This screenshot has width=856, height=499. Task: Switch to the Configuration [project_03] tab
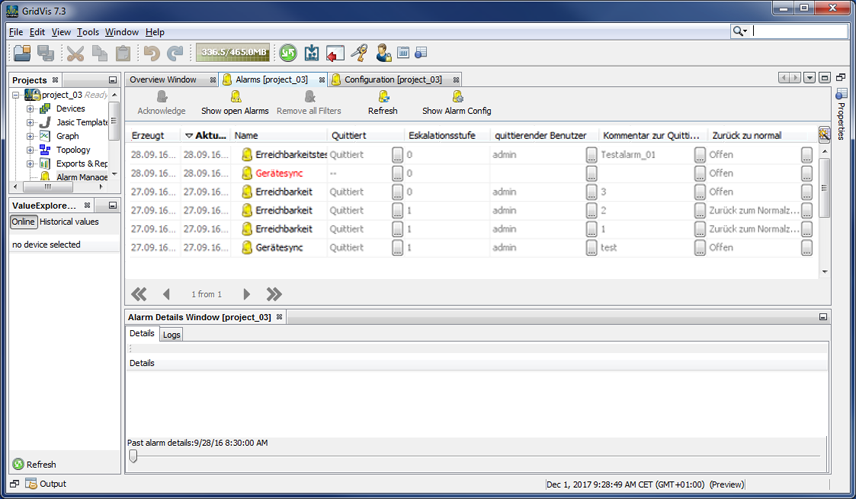pos(392,79)
